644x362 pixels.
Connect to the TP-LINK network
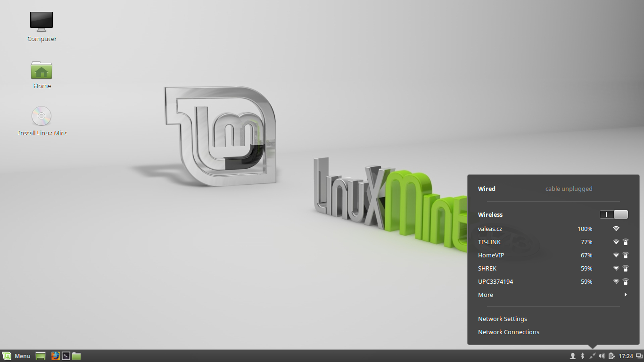tap(553, 242)
